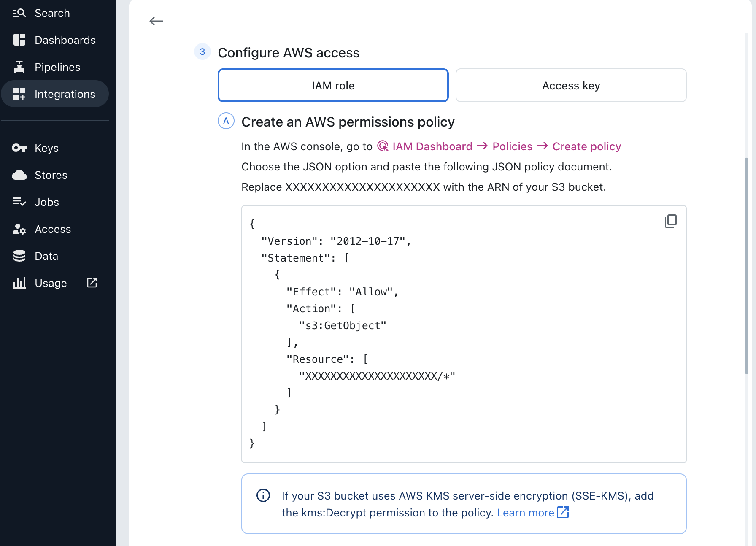Click the Pipelines icon

coord(19,67)
